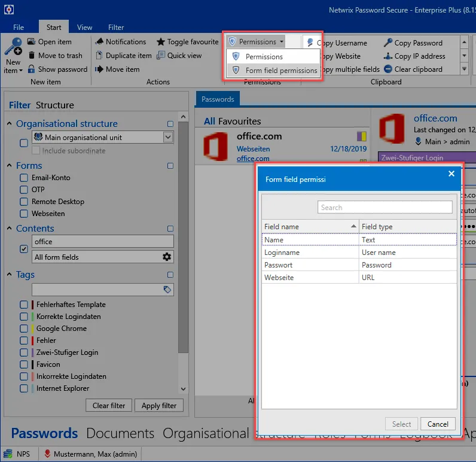Click Apply filter button
Image resolution: width=476 pixels, height=462 pixels.
tap(159, 406)
